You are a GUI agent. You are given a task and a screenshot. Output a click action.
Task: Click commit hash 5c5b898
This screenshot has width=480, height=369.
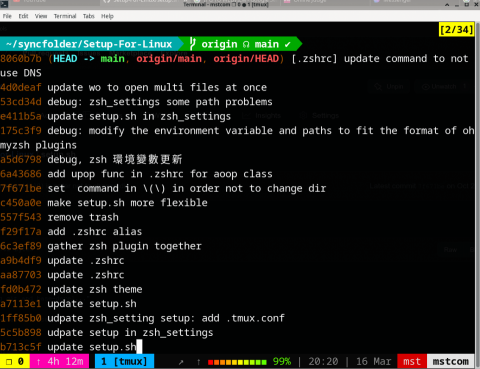pyautogui.click(x=21, y=332)
